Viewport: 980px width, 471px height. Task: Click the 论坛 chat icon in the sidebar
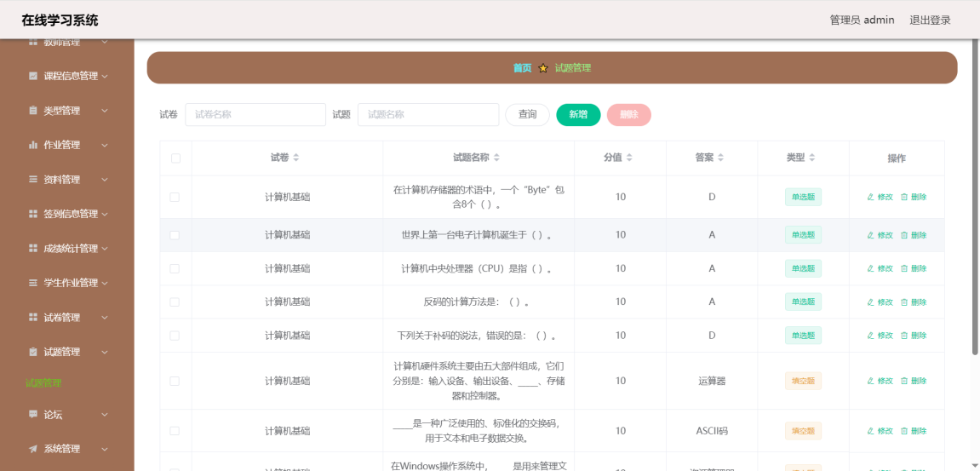pyautogui.click(x=33, y=415)
